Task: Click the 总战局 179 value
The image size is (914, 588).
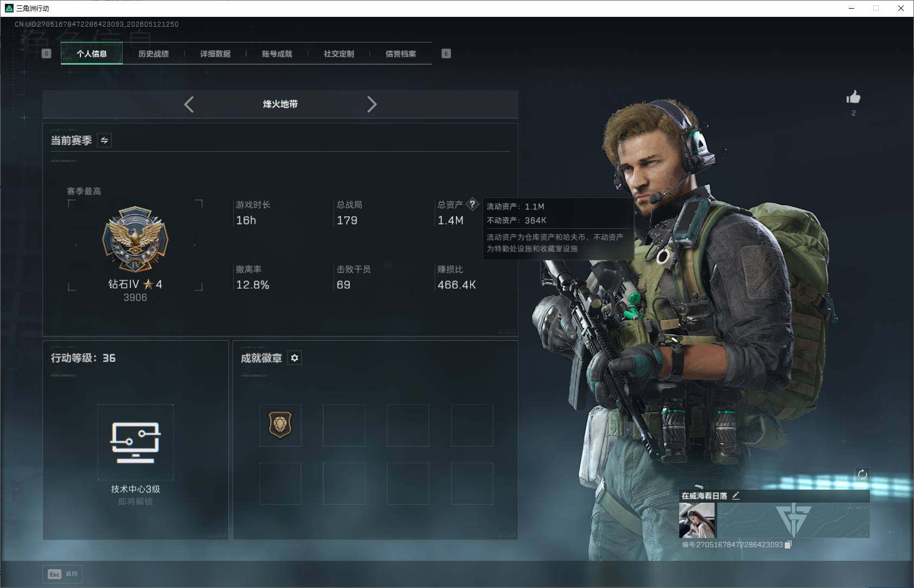Action: pos(347,220)
